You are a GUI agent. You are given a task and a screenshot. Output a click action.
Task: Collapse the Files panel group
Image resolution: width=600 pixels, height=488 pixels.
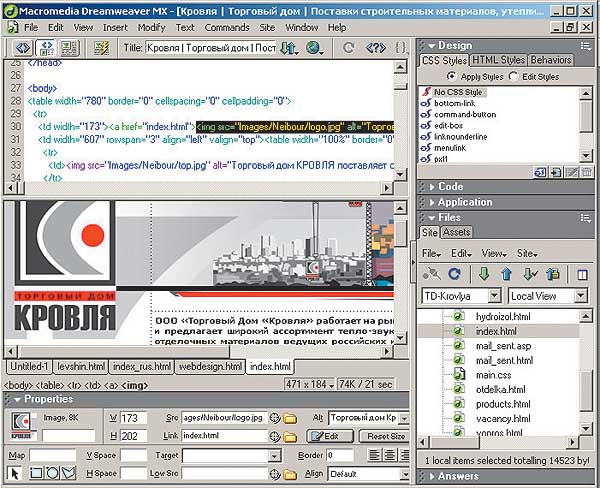(432, 218)
